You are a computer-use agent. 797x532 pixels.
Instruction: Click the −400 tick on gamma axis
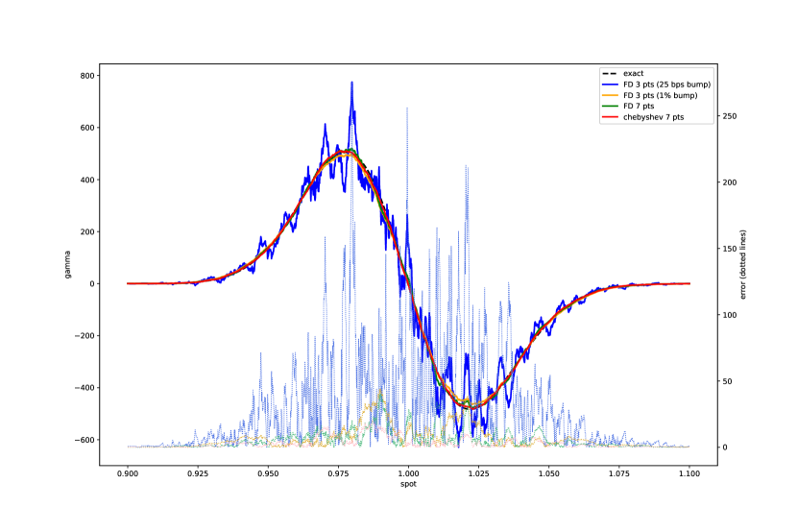tap(85, 388)
